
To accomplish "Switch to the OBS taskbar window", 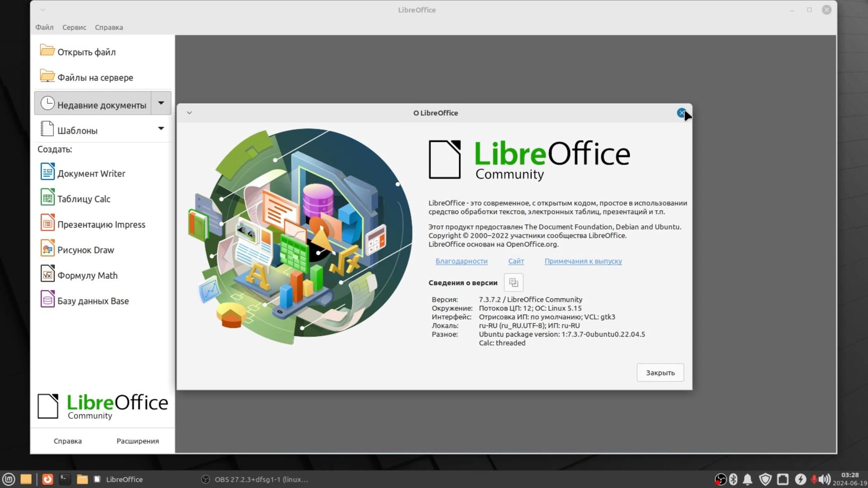I will coord(255,479).
